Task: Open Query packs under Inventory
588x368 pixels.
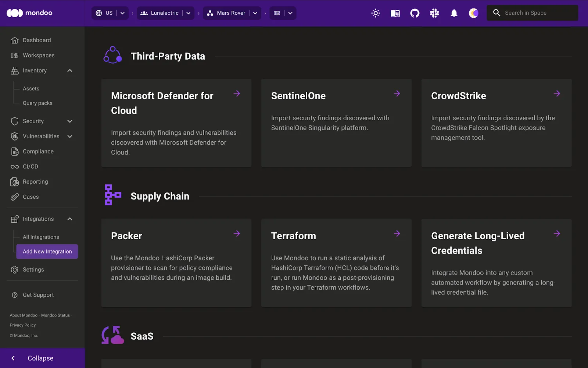Action: pyautogui.click(x=37, y=103)
